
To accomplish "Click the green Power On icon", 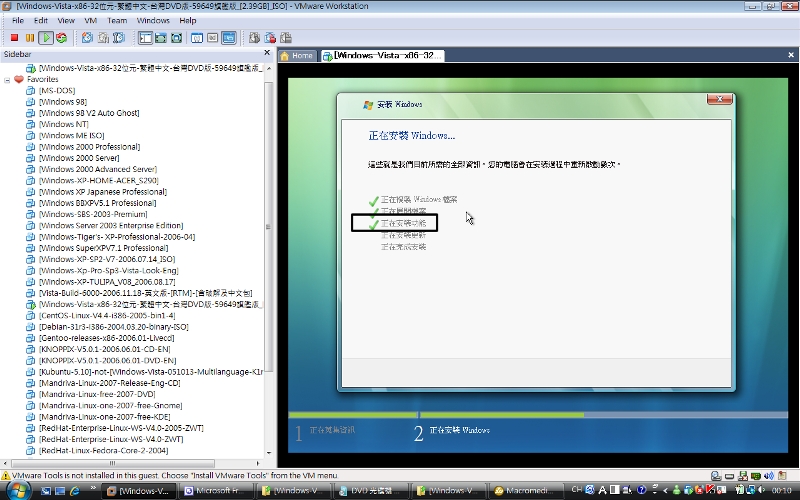I will click(46, 38).
